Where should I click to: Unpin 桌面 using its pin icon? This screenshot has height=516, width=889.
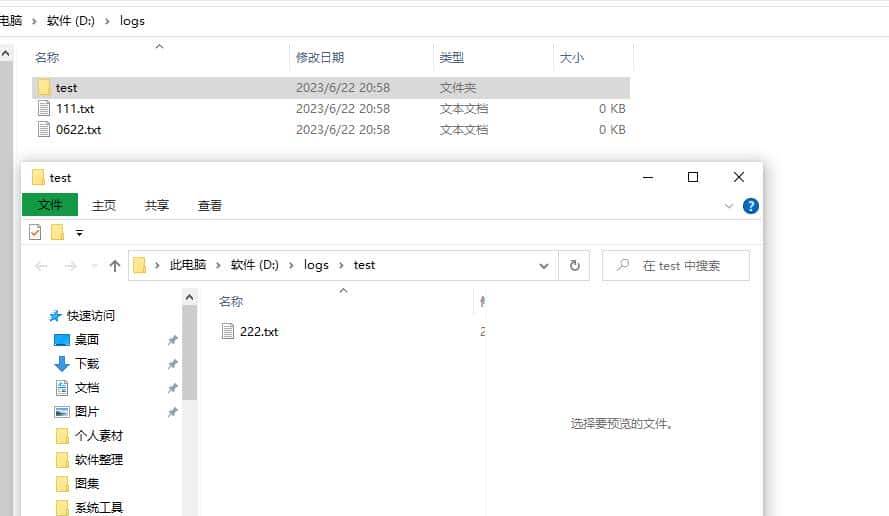pyautogui.click(x=172, y=340)
